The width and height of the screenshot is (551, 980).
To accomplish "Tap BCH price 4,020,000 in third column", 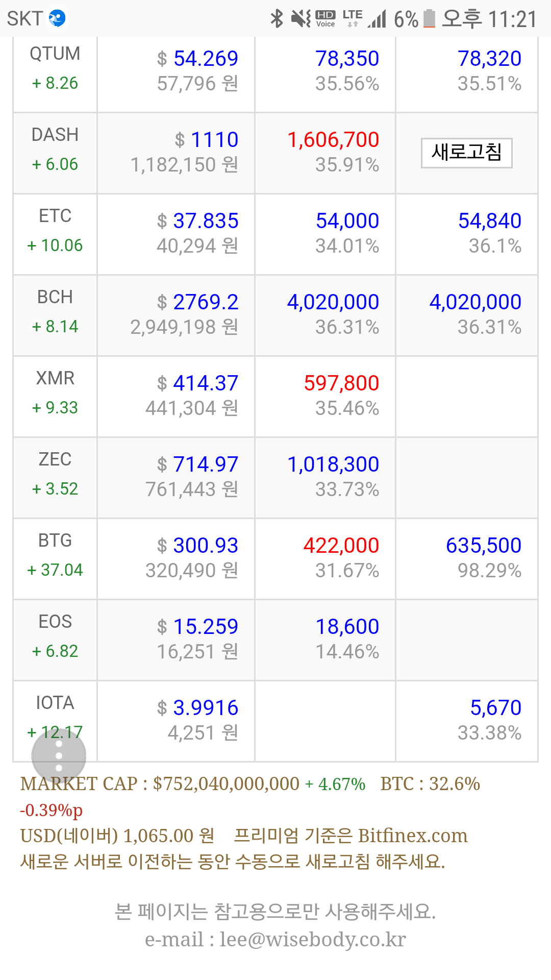I will pos(333,302).
